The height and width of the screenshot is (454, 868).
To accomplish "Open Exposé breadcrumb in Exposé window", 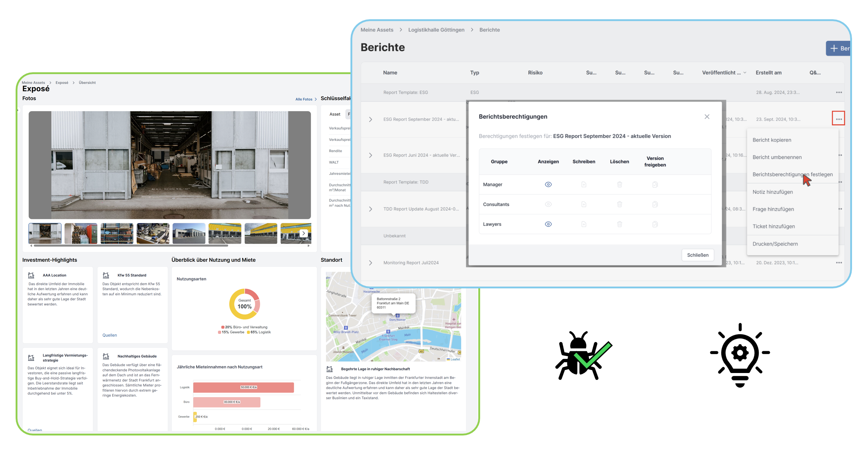I will 62,83.
